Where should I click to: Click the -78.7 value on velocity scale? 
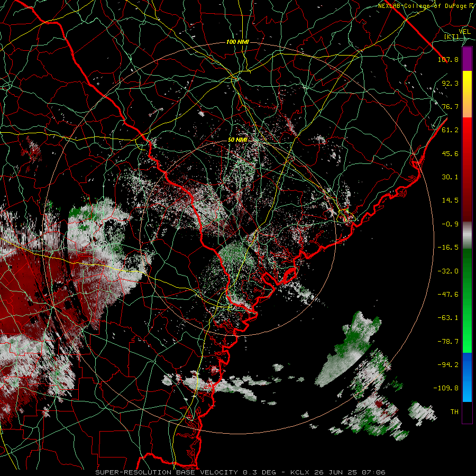[x=448, y=342]
